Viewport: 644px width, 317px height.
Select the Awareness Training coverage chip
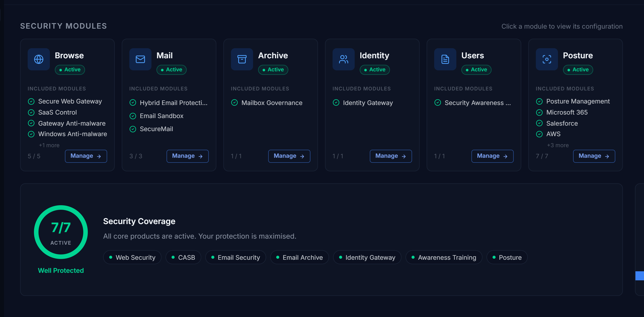[444, 257]
